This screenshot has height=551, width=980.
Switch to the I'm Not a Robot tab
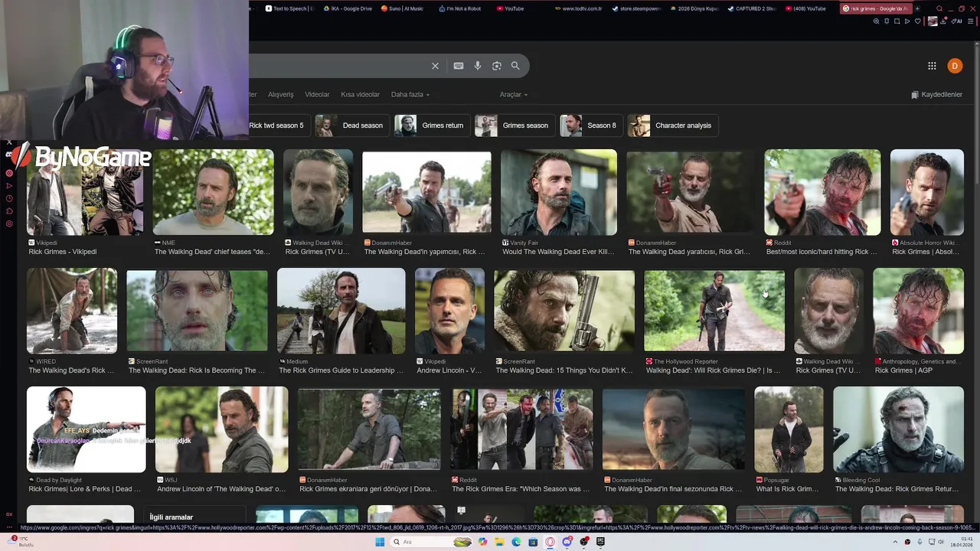pyautogui.click(x=462, y=8)
